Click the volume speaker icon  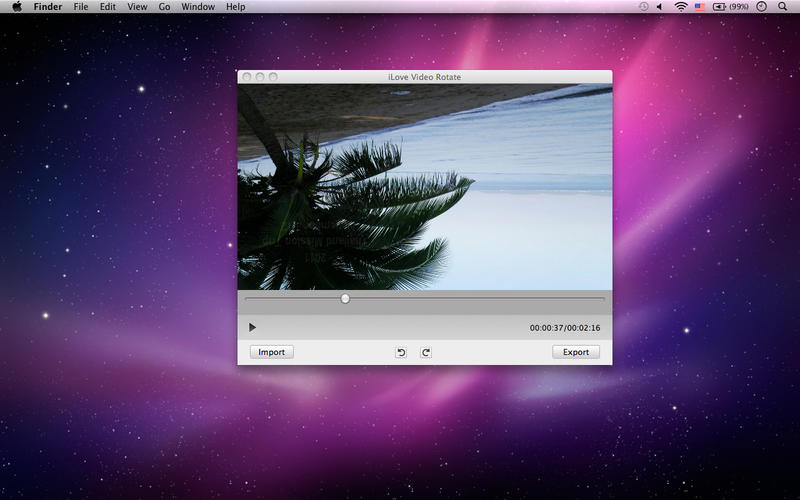(x=659, y=7)
